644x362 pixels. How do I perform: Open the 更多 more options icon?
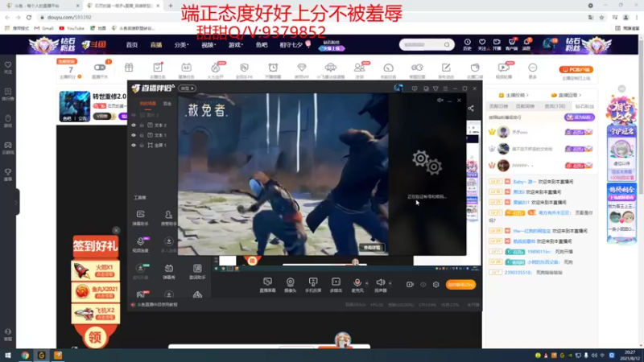pos(533,70)
